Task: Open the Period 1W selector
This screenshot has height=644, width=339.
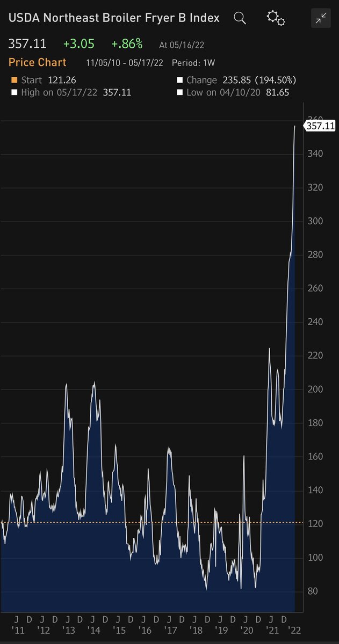Action: pos(193,63)
